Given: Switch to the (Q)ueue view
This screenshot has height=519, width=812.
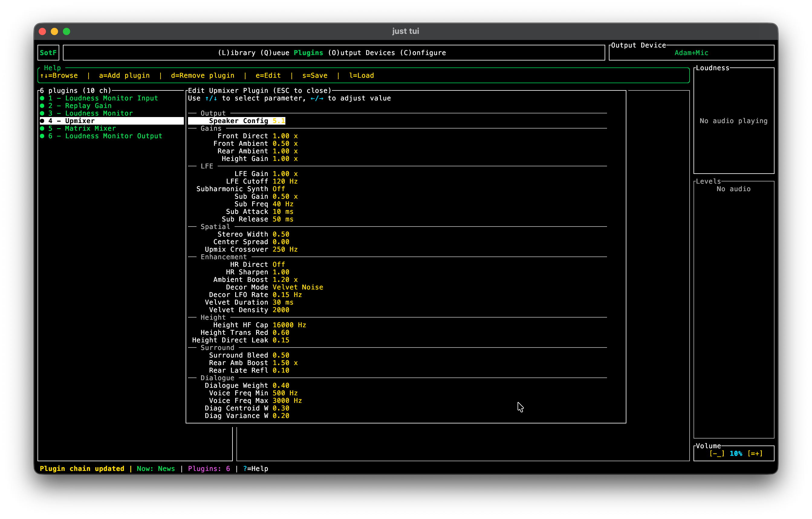Looking at the screenshot, I should (x=274, y=53).
